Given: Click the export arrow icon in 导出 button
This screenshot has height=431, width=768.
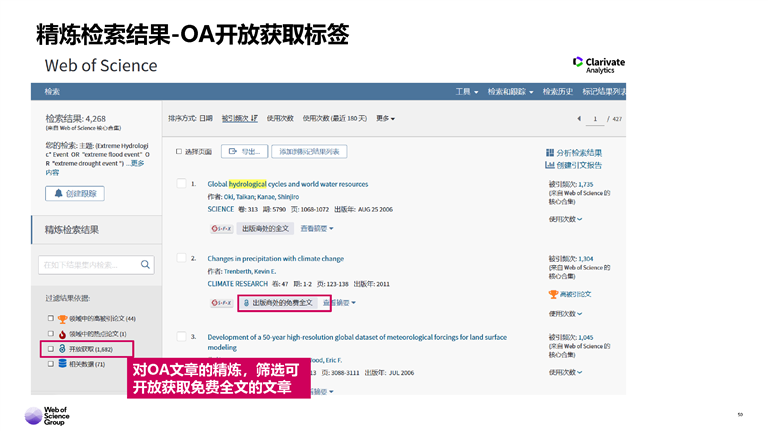Looking at the screenshot, I should click(233, 151).
